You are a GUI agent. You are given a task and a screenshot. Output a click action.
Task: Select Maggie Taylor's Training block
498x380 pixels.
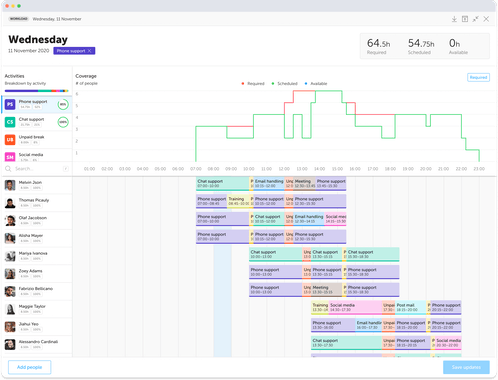pyautogui.click(x=320, y=307)
